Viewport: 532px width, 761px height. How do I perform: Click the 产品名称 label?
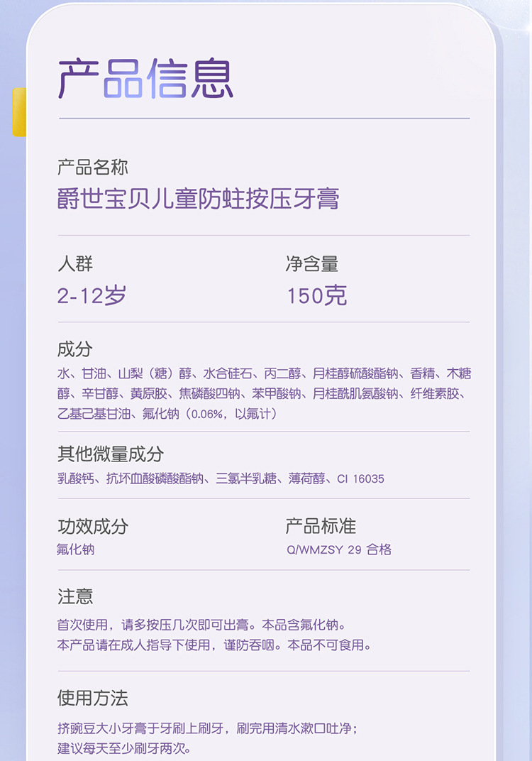pyautogui.click(x=93, y=168)
